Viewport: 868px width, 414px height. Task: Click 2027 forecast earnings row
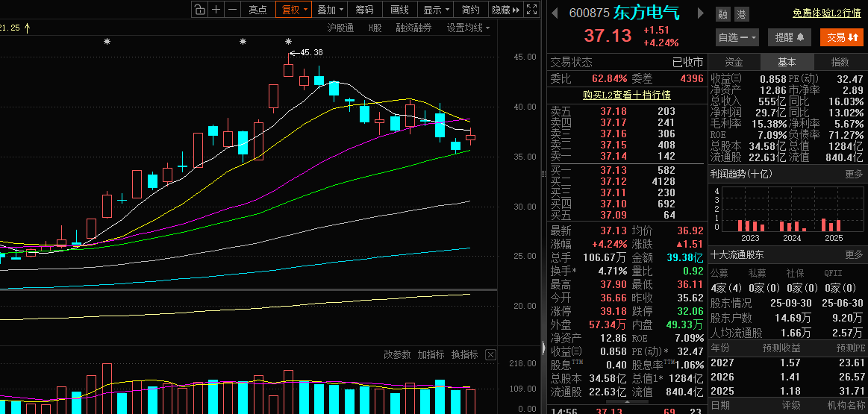tap(787, 363)
